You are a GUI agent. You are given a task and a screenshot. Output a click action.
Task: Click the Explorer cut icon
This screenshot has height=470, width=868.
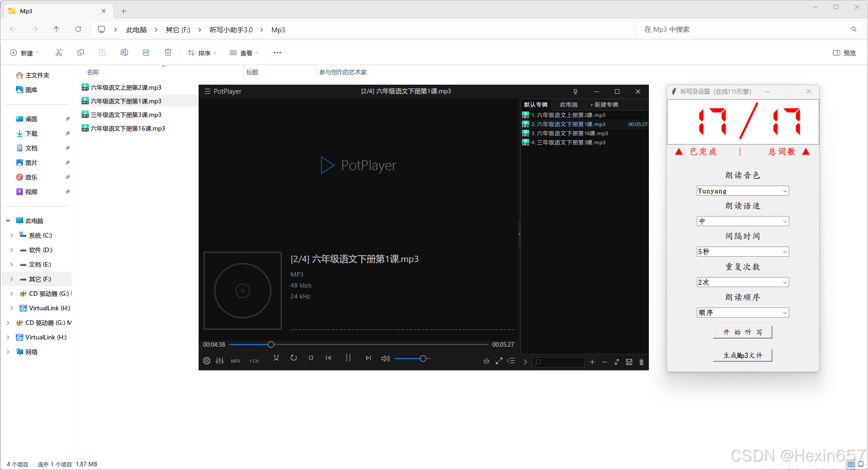[x=59, y=53]
